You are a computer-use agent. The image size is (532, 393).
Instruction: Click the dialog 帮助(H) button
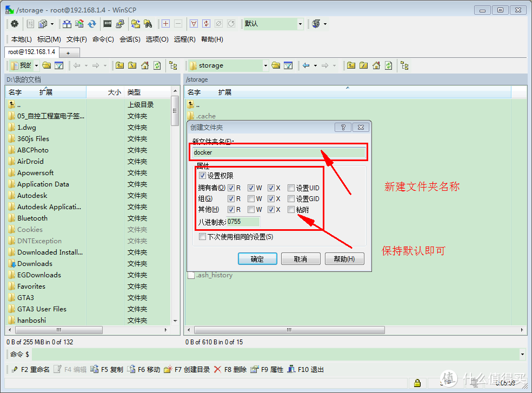click(344, 259)
